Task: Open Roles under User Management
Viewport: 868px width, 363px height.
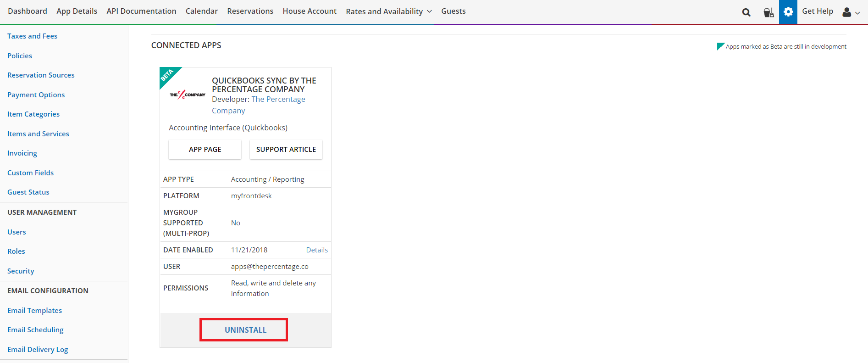Action: [16, 251]
